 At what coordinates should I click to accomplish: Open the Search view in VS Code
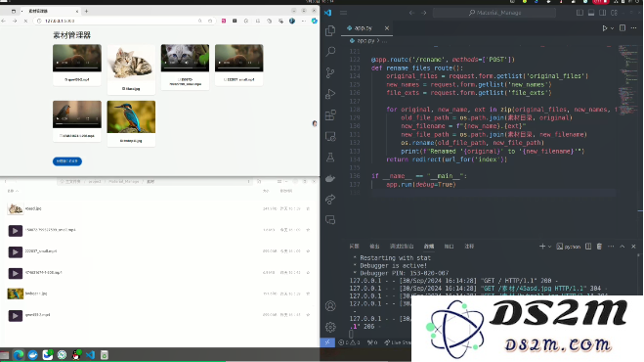pos(330,52)
